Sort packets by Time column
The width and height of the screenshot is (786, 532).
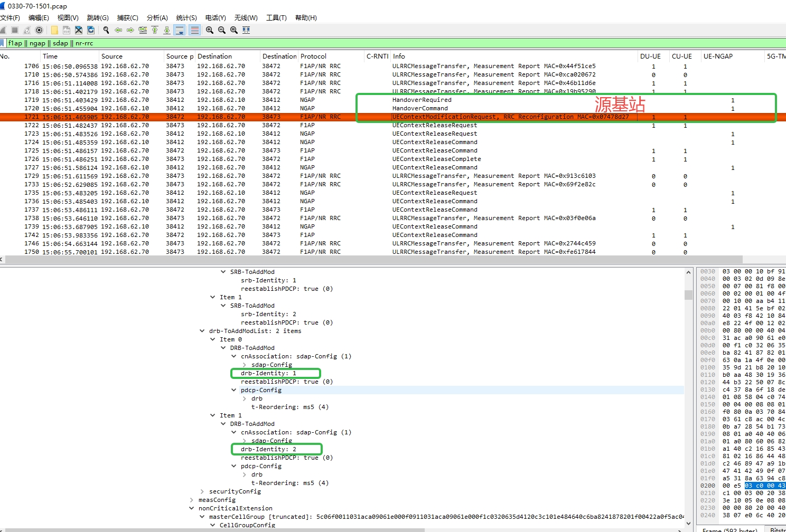[70, 56]
